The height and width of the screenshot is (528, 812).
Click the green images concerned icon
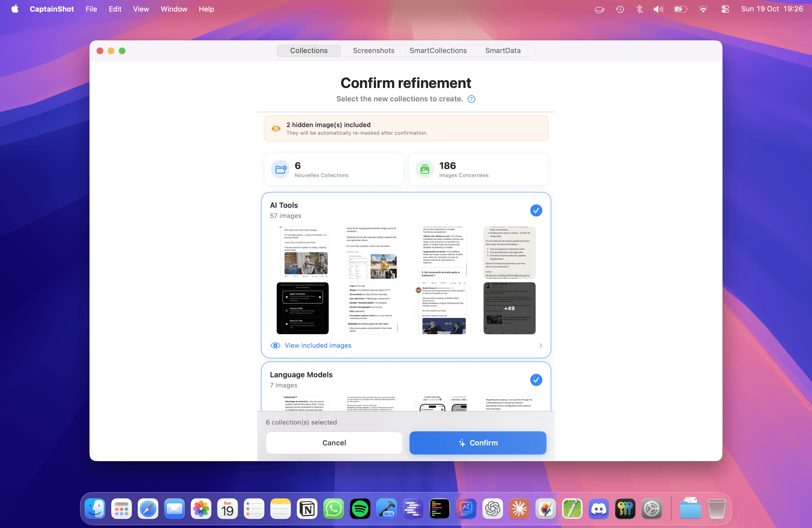pos(425,169)
